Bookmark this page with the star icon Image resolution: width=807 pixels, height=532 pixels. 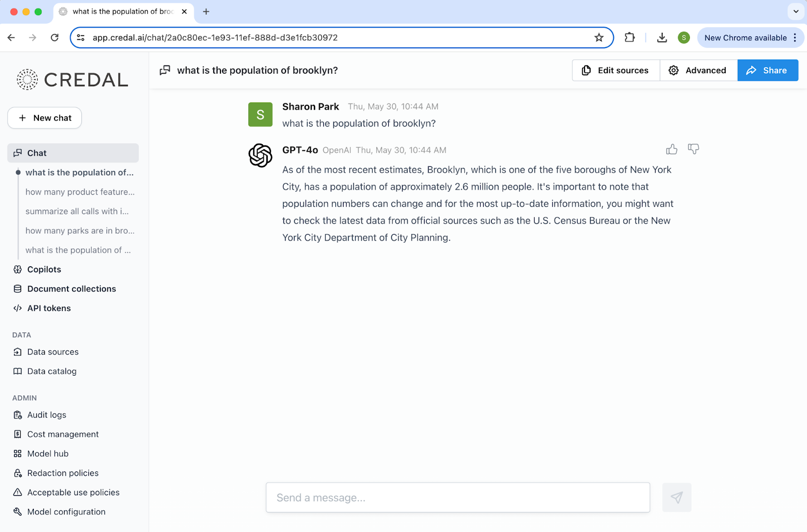[x=599, y=38]
